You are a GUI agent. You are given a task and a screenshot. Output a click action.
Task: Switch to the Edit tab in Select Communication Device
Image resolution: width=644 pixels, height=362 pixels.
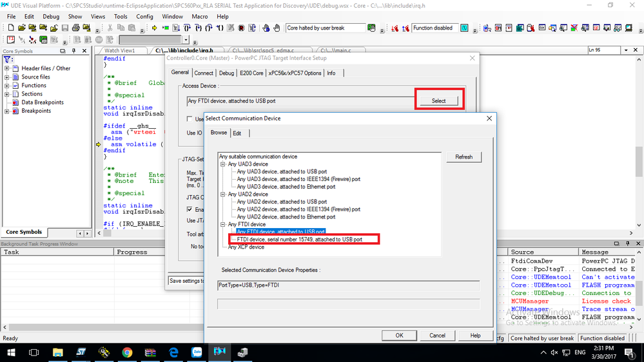click(237, 133)
